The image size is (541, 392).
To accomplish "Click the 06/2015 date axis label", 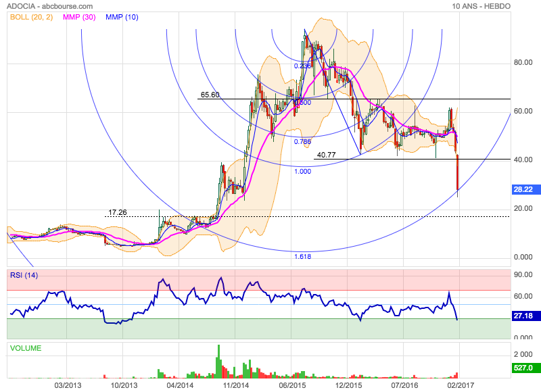I will [292, 385].
